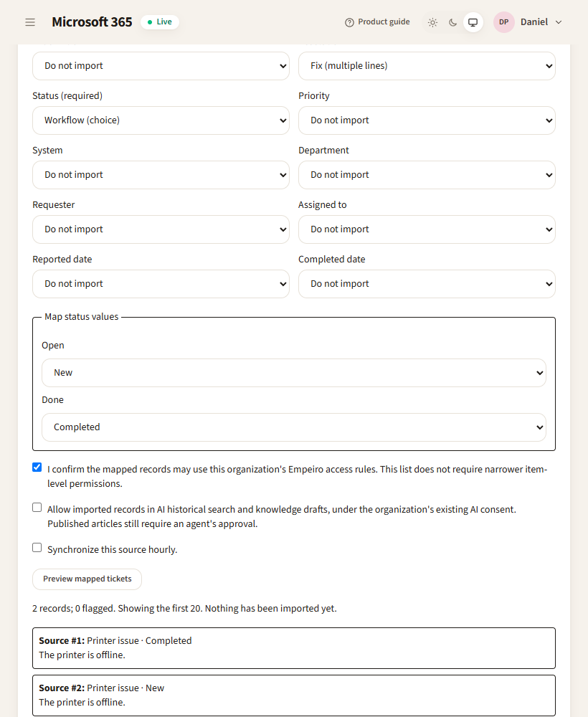Open the Department field dropdown

427,175
